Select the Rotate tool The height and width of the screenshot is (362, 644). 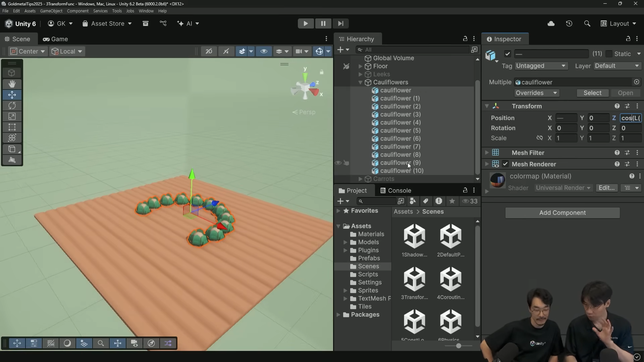click(x=12, y=106)
